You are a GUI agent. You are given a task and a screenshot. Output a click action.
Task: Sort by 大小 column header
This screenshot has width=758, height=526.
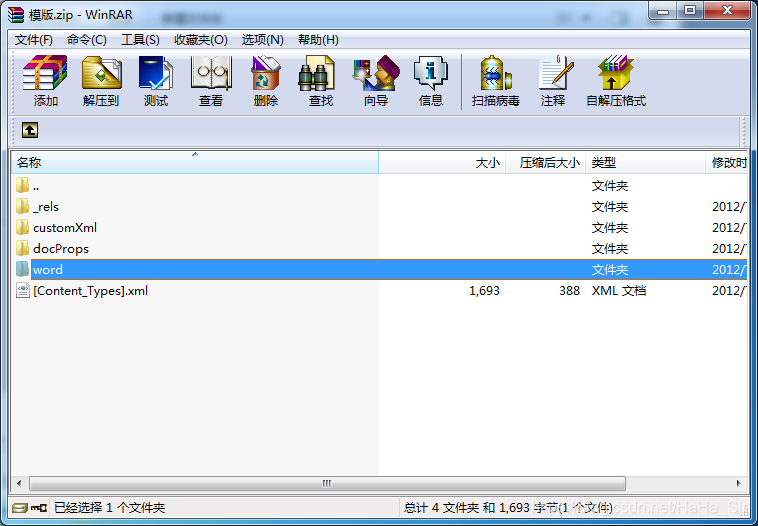click(442, 162)
